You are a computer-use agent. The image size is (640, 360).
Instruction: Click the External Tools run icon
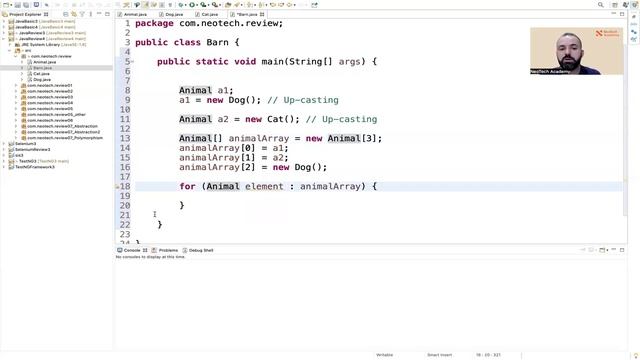pyautogui.click(x=214, y=5)
